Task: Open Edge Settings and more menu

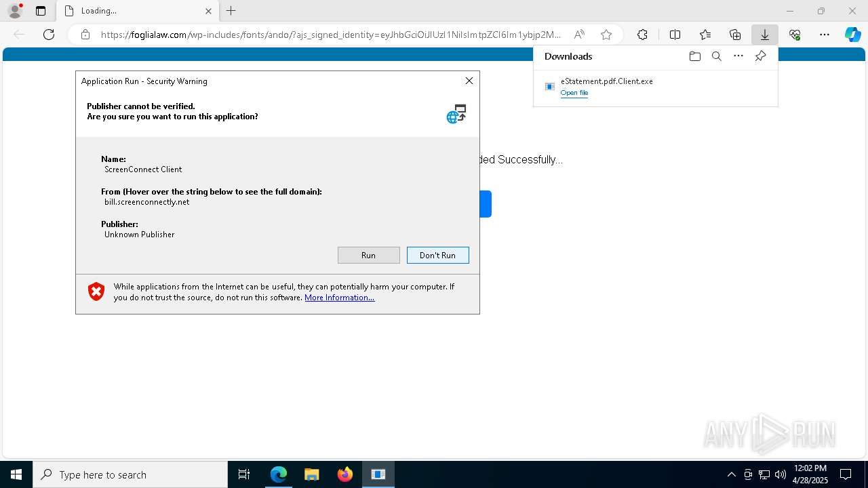Action: (x=825, y=35)
